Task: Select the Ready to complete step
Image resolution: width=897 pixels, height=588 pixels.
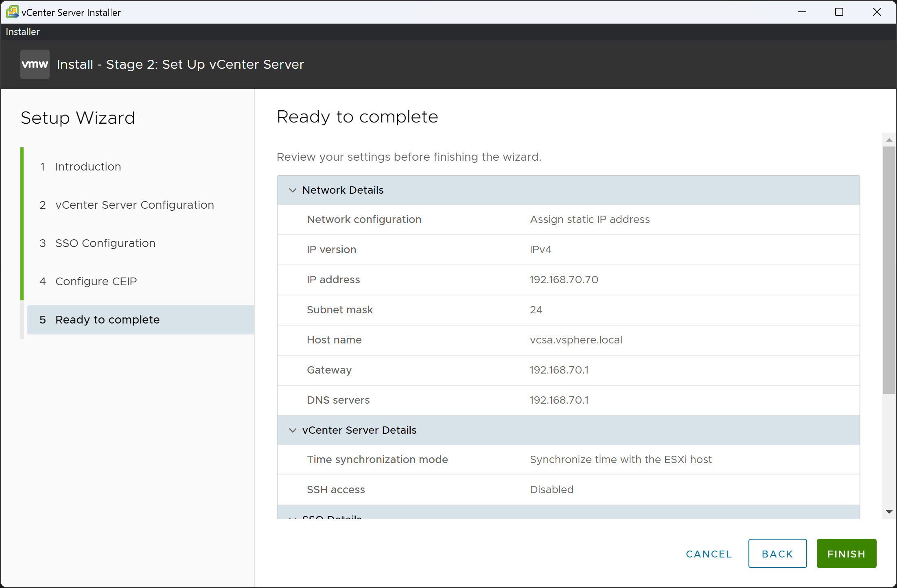Action: click(107, 319)
